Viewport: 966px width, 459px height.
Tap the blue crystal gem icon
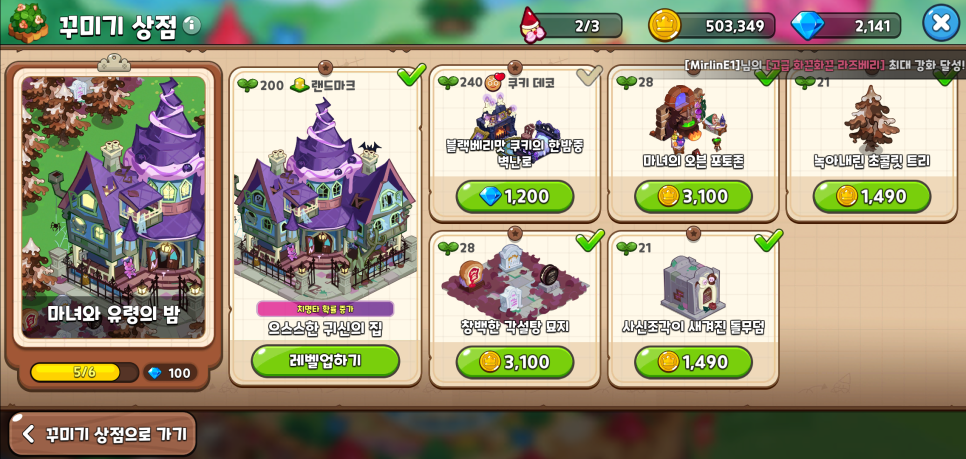click(x=806, y=26)
